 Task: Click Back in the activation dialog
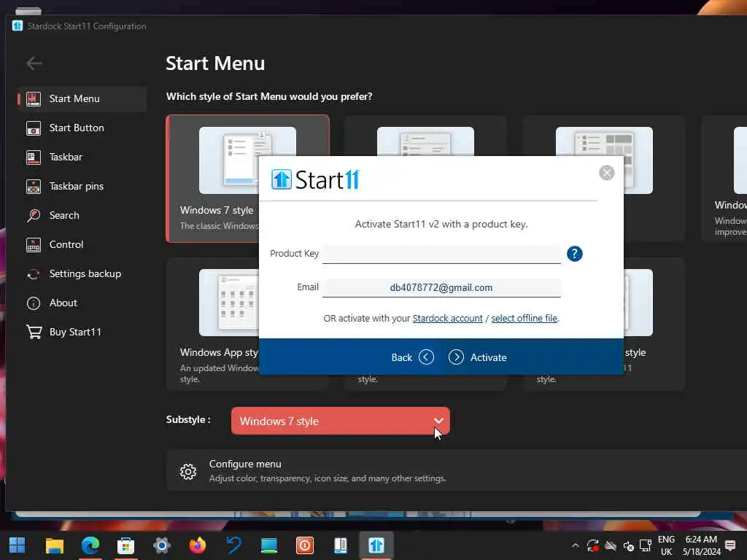[412, 357]
